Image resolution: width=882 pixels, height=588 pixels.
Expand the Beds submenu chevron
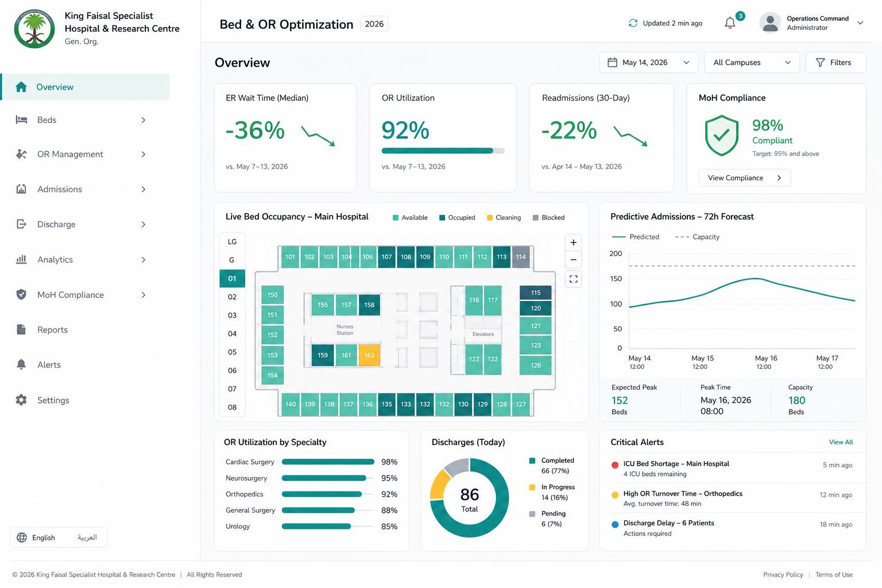[144, 120]
